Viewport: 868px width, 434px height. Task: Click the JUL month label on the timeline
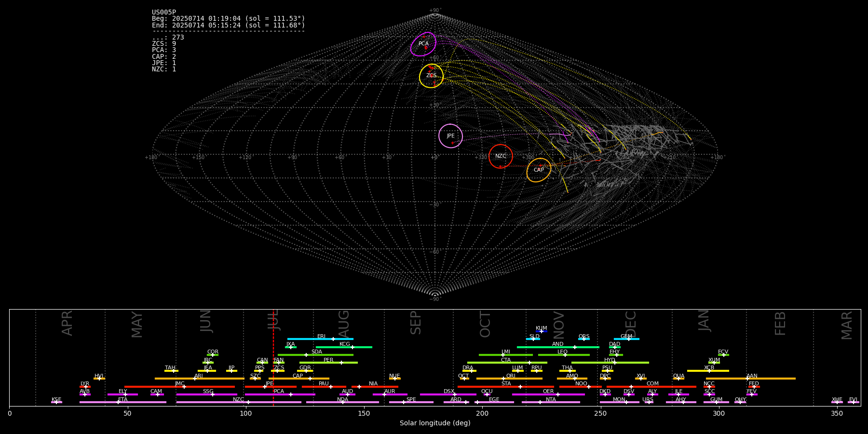[273, 320]
